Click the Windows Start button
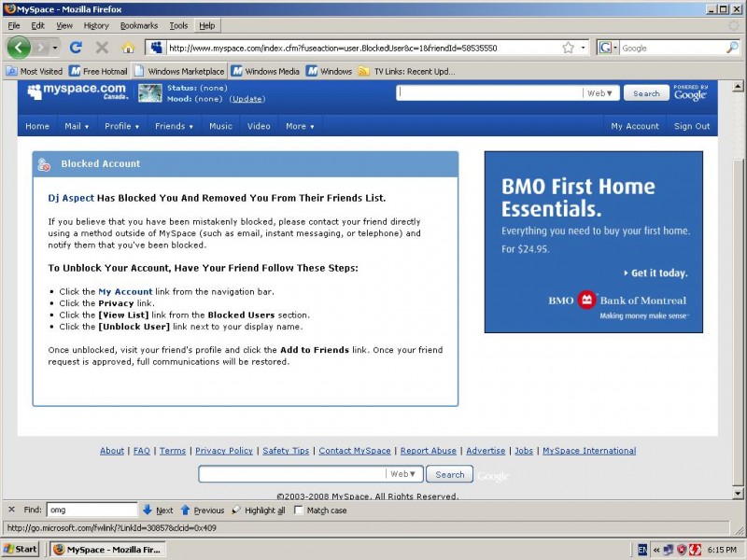This screenshot has width=747, height=560. [21, 549]
